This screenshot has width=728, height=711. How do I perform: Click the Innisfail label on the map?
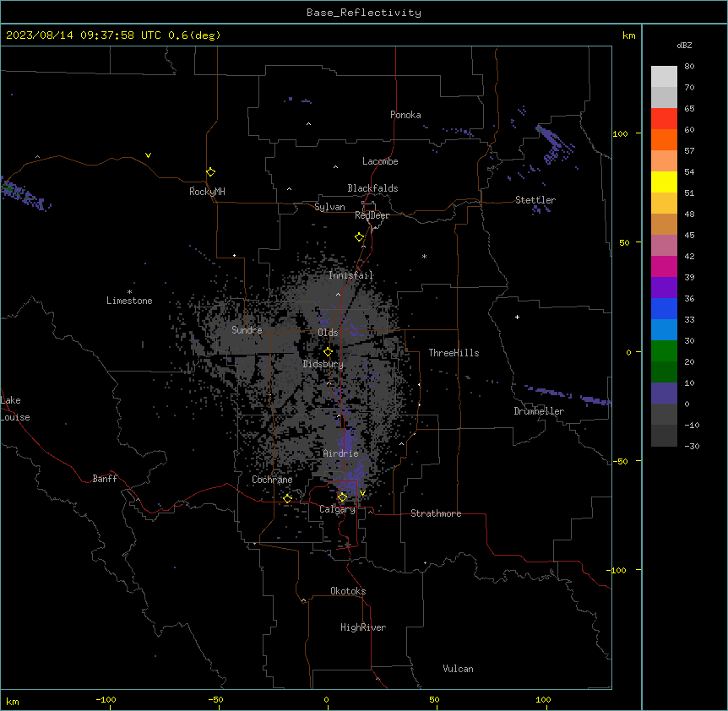(x=351, y=275)
